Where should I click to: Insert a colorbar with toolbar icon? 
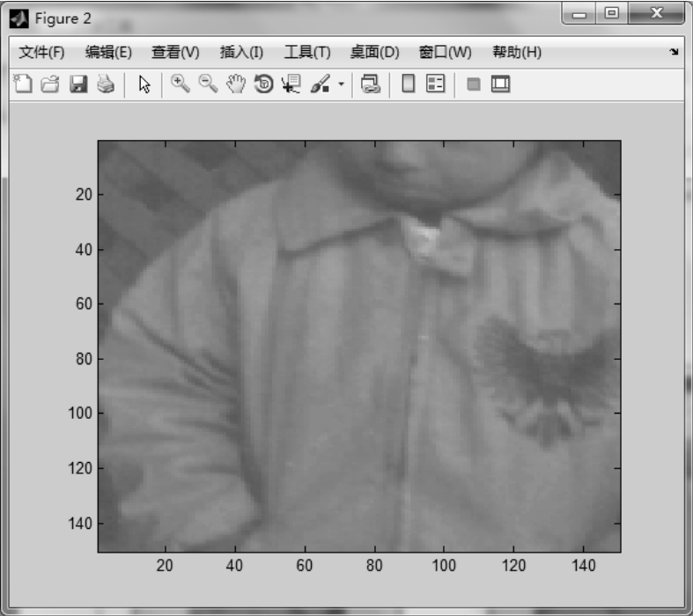click(409, 84)
